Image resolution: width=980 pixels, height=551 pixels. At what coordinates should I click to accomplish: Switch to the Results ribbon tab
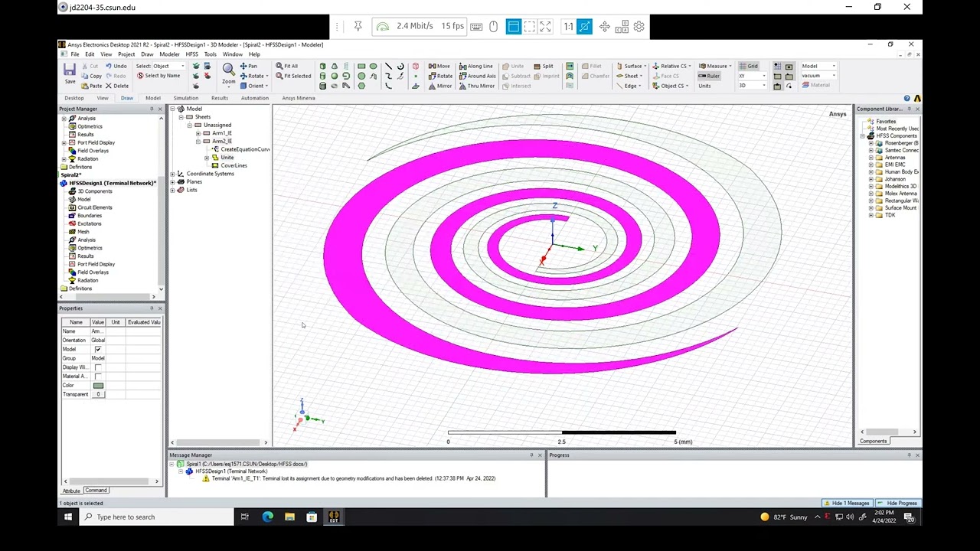click(220, 98)
